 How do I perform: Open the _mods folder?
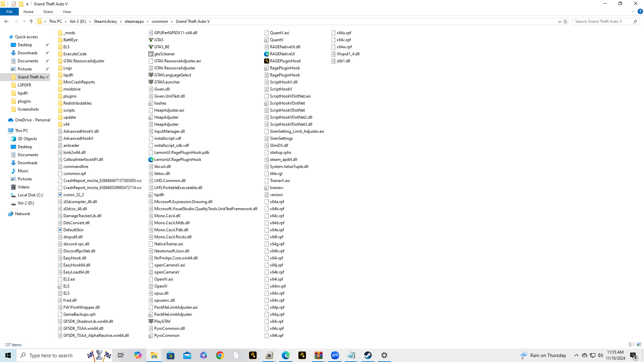pos(69,33)
